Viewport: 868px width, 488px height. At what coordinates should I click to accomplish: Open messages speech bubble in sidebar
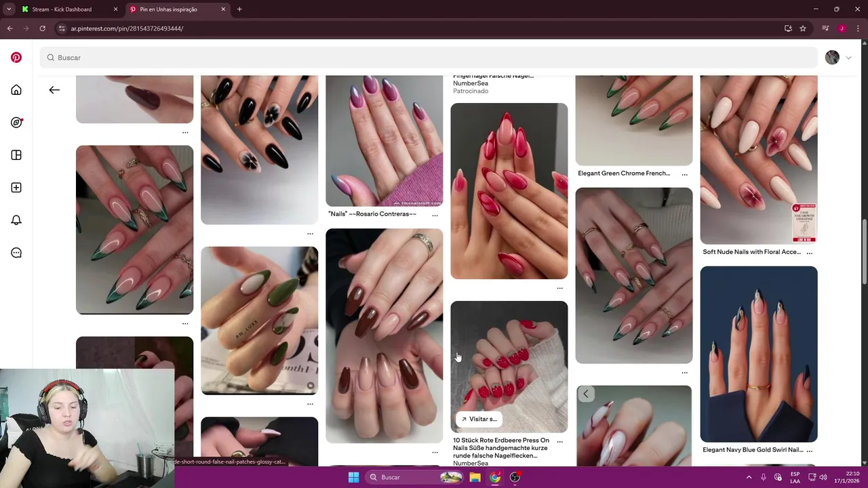coord(16,253)
